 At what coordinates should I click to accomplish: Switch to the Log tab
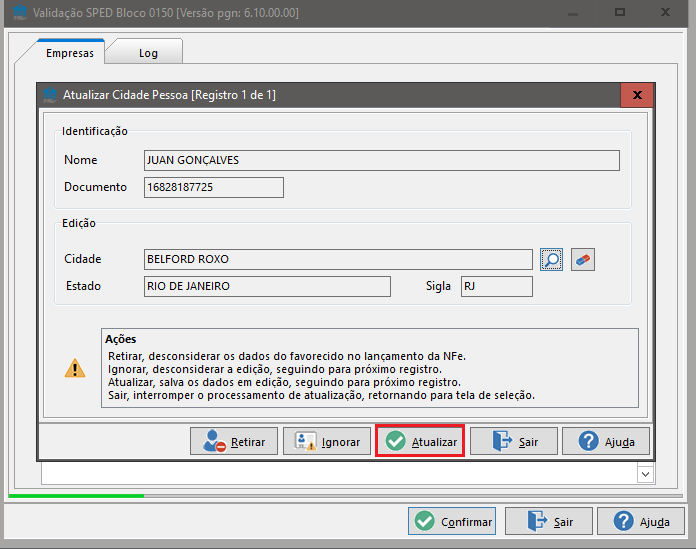148,53
